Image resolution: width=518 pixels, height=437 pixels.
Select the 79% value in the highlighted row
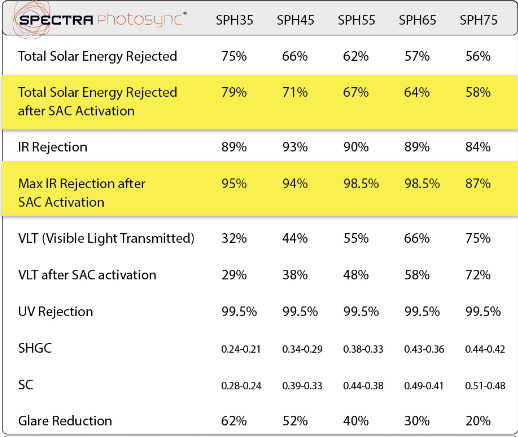pos(234,92)
